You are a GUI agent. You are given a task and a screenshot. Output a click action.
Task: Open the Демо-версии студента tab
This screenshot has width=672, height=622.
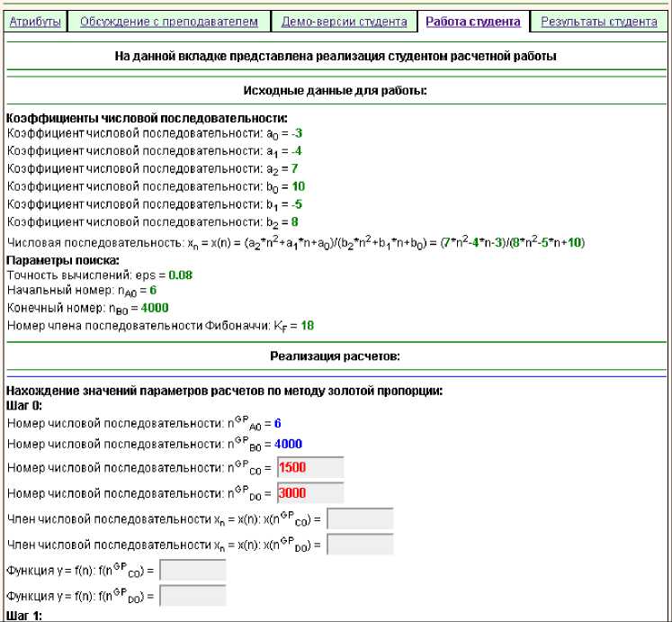(x=344, y=21)
